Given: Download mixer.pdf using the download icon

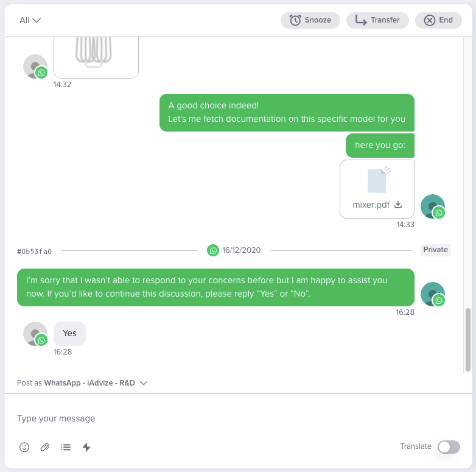Looking at the screenshot, I should tap(398, 205).
